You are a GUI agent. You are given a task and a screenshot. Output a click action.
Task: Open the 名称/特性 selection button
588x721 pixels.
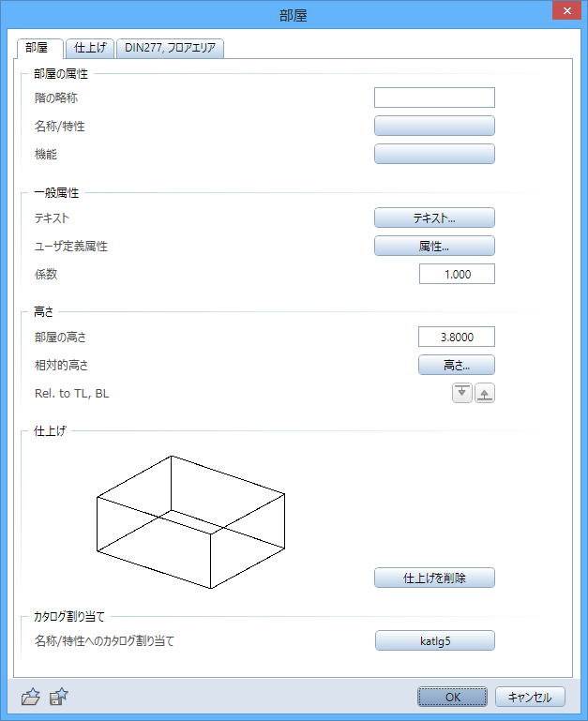pos(434,126)
